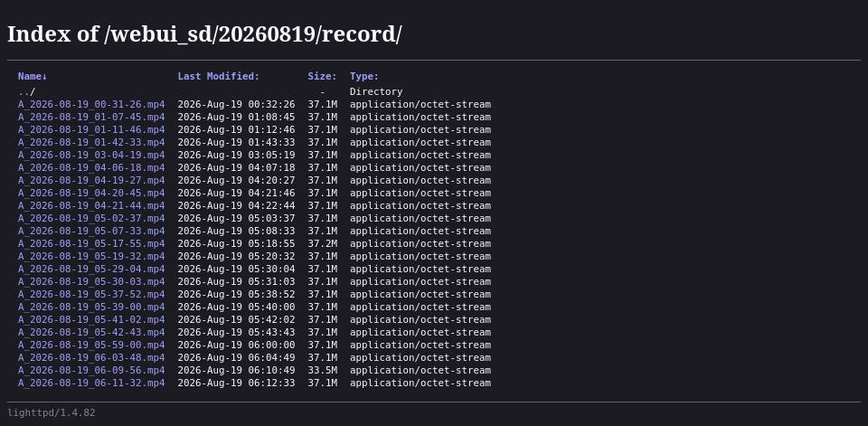The image size is (868, 426).
Task: Sort files by Type column header
Action: (x=364, y=77)
